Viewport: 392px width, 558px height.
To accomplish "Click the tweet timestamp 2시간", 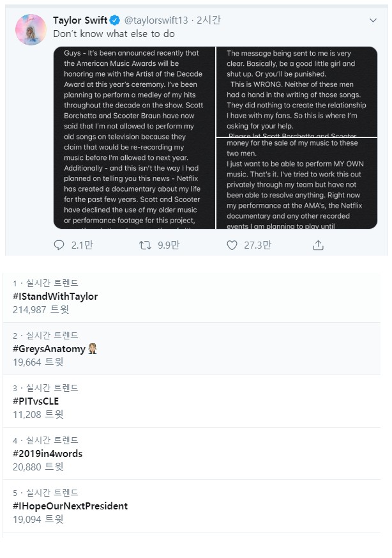I will (209, 20).
